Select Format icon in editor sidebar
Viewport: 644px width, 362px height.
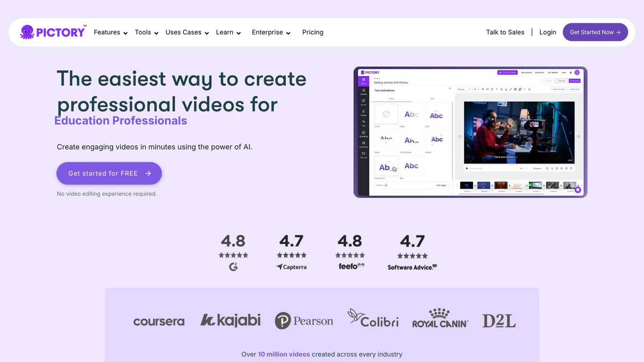pos(363,155)
